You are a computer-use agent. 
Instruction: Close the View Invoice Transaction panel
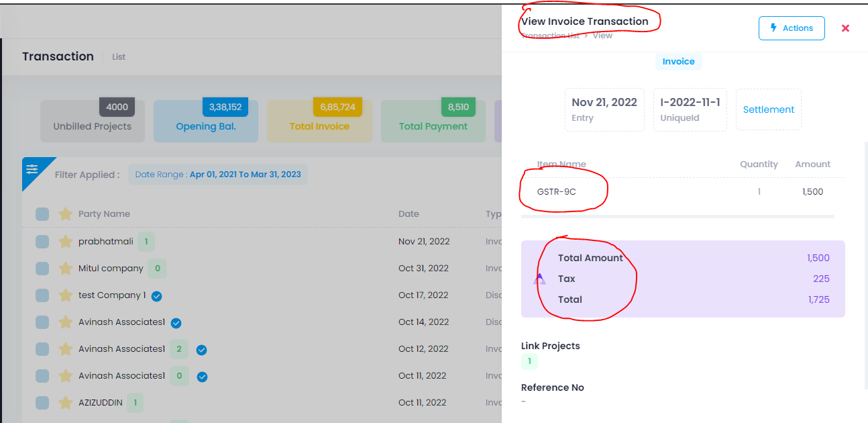(845, 28)
